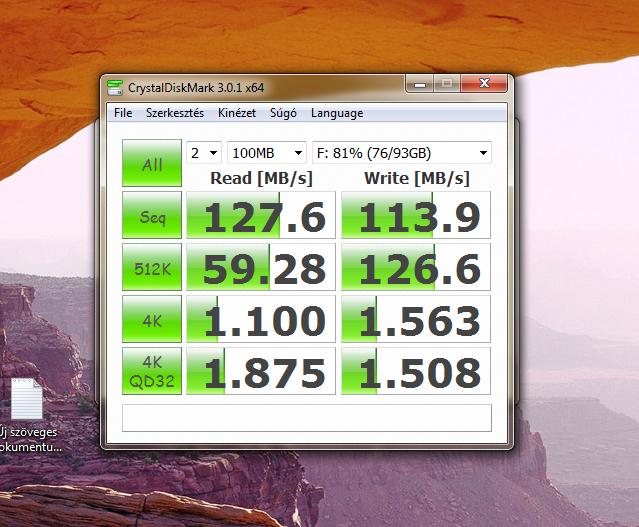
Task: Open the File menu
Action: [123, 113]
